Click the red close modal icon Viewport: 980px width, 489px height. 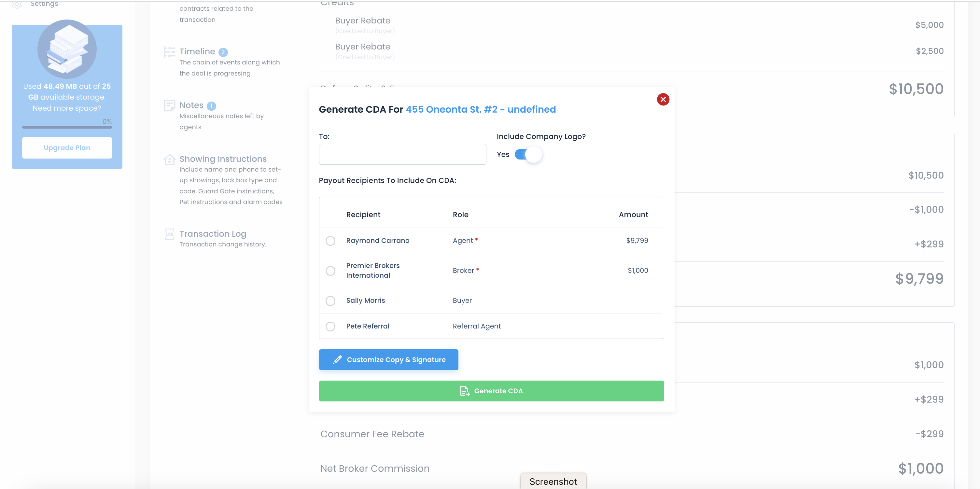(663, 99)
